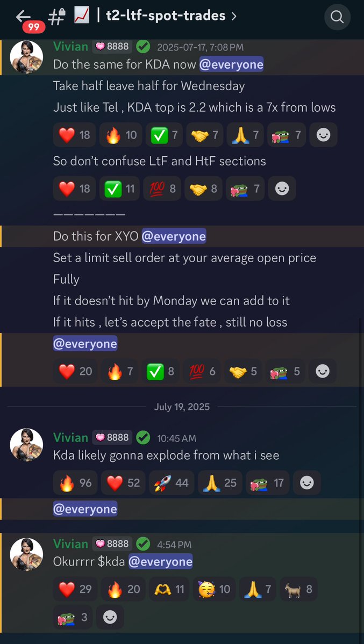
Task: Open t2-ltf-spot-trades channel details chevron
Action: [x=234, y=16]
